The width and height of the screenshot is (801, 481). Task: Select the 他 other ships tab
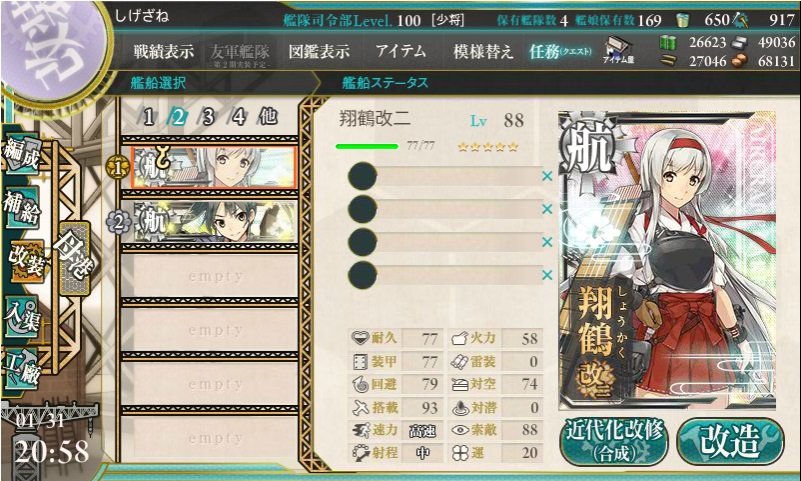coord(268,117)
